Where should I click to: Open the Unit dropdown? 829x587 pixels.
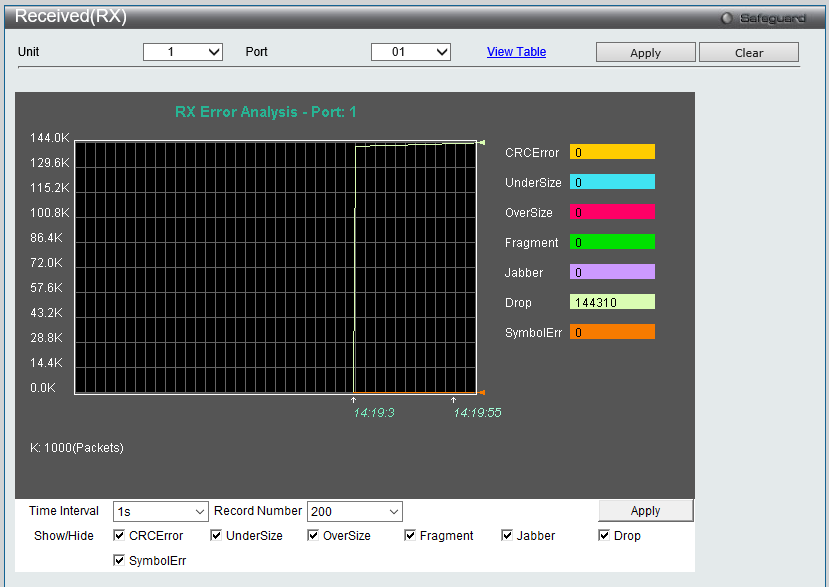pyautogui.click(x=183, y=52)
